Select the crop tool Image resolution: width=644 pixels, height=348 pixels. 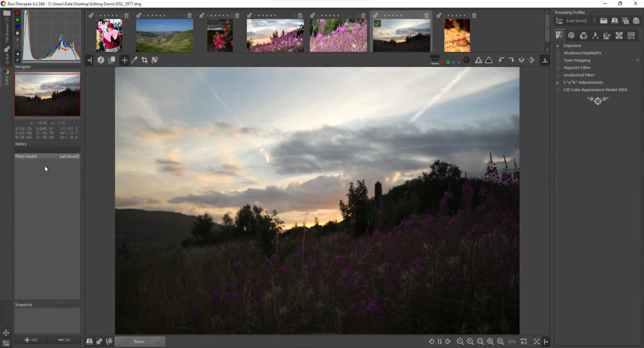click(x=144, y=60)
